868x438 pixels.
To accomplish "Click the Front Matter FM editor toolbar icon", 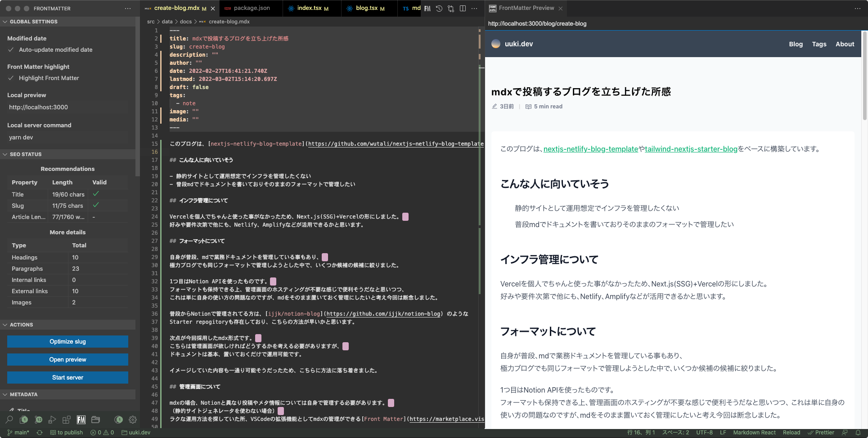I will (x=427, y=9).
